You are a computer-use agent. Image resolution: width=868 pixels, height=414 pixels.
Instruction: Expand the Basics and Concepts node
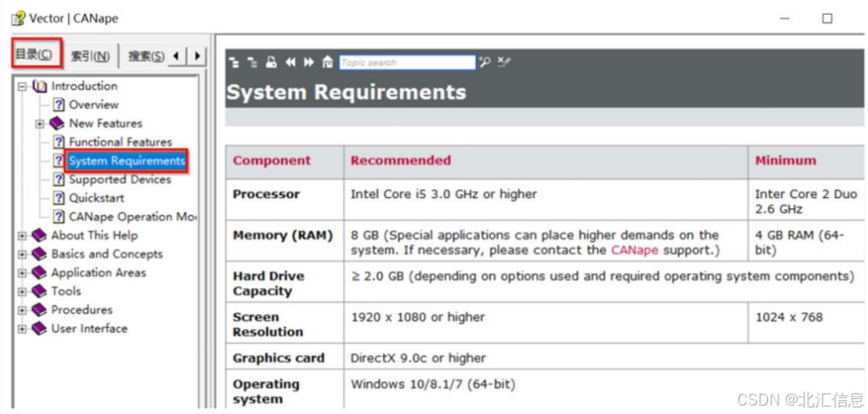click(22, 254)
